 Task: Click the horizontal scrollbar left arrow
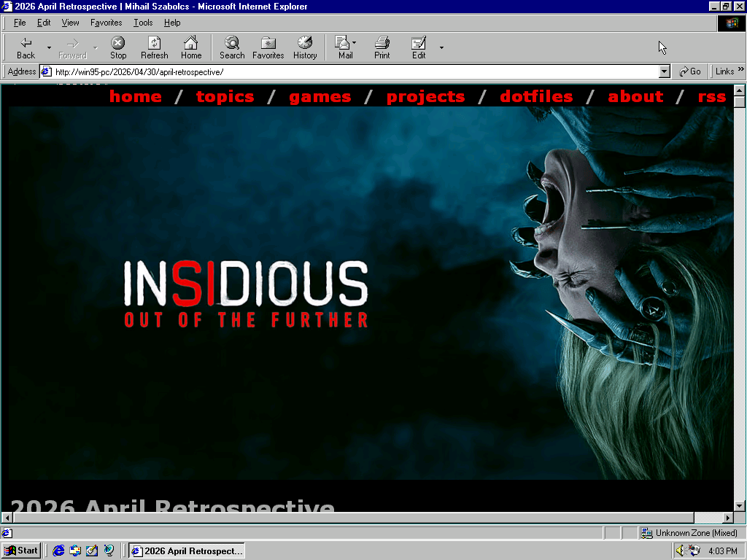click(7, 517)
